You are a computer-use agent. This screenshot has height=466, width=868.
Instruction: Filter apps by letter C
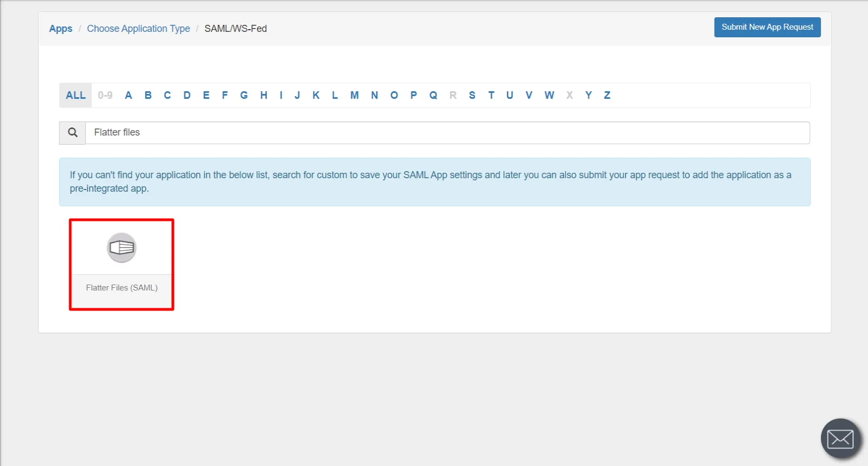pos(167,95)
